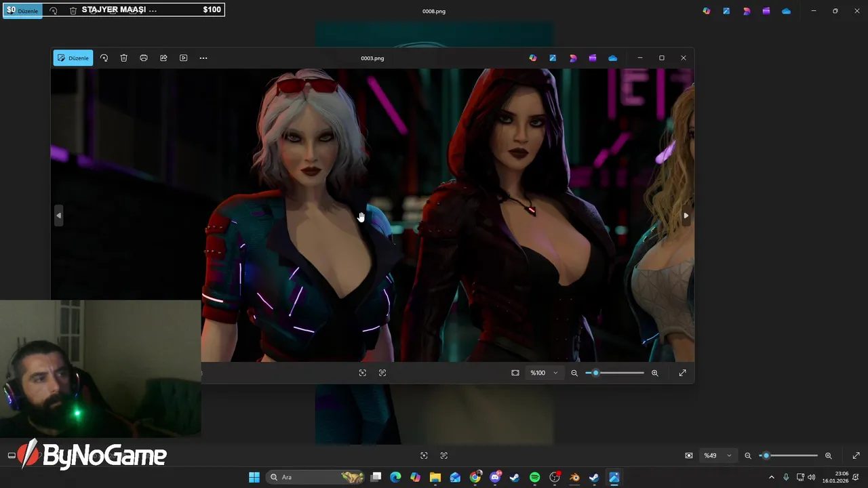Start slideshow in the 0003.png window
The height and width of the screenshot is (488, 868).
[x=183, y=58]
